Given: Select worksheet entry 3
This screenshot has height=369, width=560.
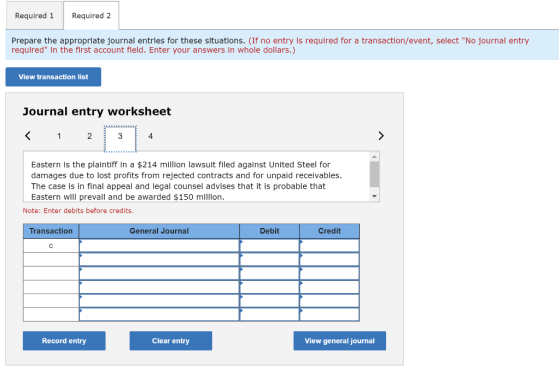Looking at the screenshot, I should click(x=120, y=139).
